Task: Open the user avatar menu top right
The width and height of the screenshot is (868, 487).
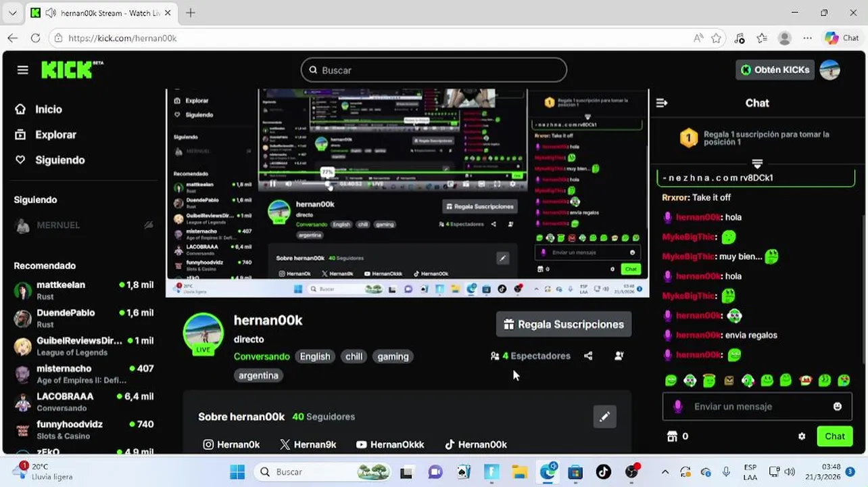Action: 830,70
